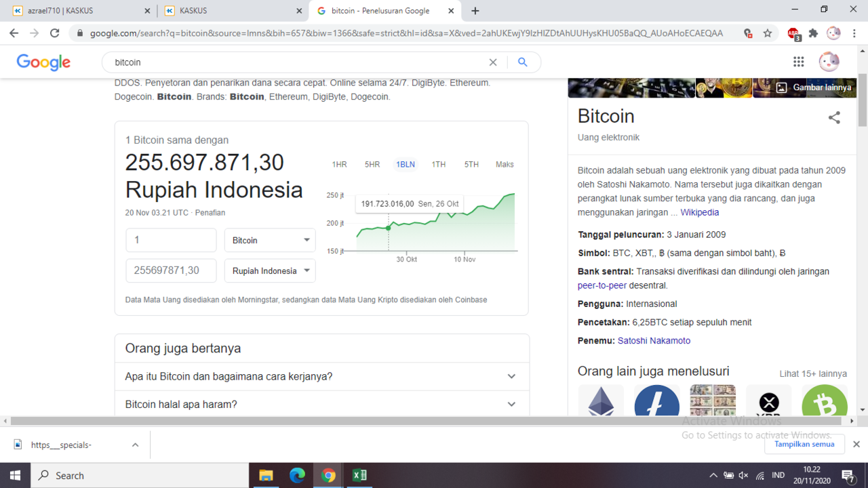Click the site lock icon in address bar

80,32
